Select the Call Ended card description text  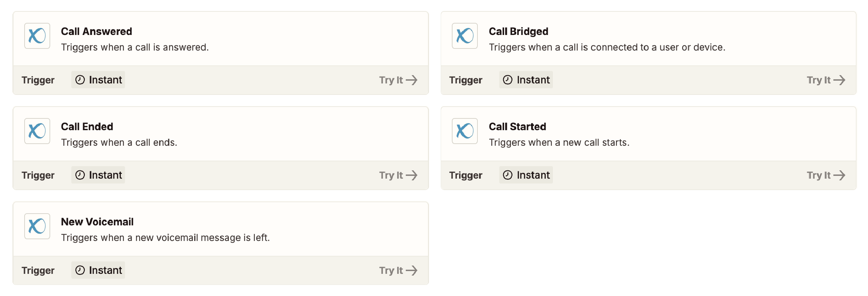pyautogui.click(x=119, y=142)
